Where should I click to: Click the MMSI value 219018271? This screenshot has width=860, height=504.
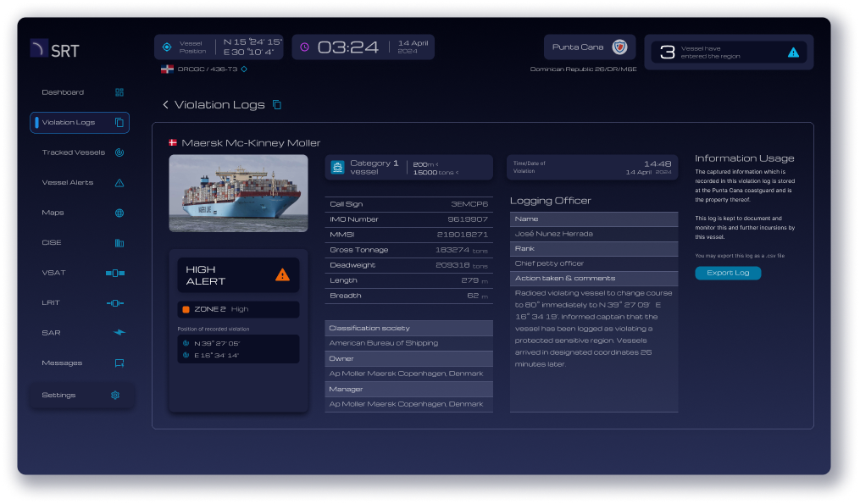pyautogui.click(x=463, y=234)
